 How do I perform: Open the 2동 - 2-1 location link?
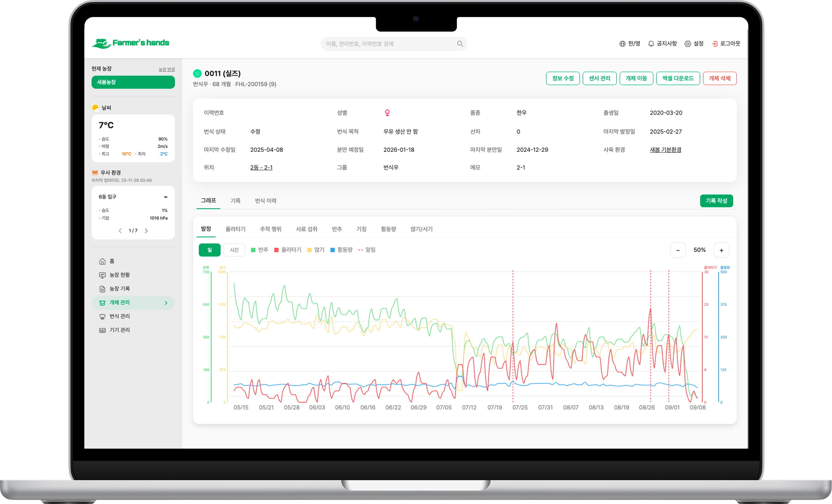click(x=261, y=167)
